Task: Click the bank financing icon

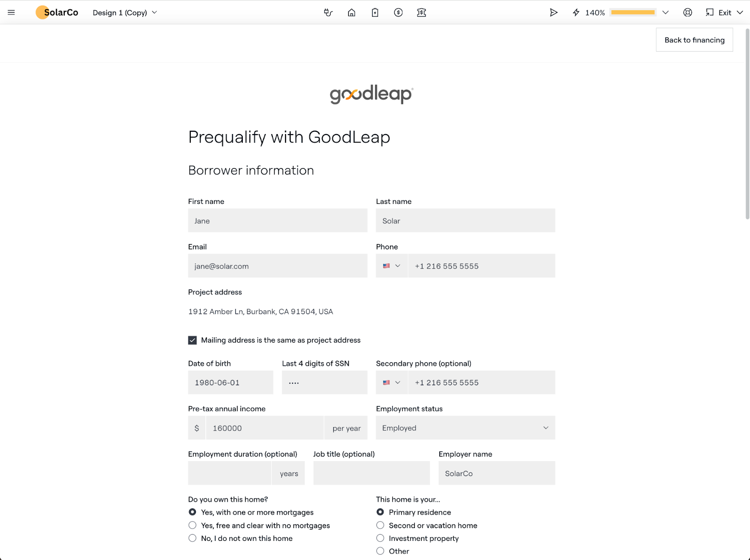Action: 421,13
